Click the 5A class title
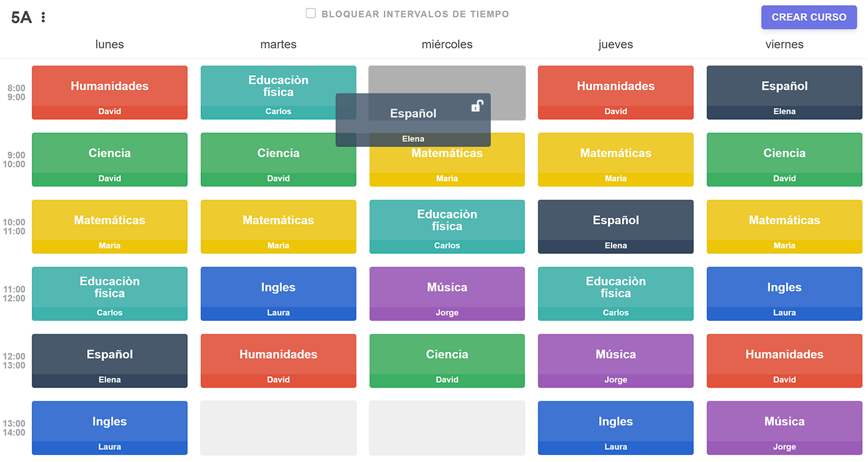The width and height of the screenshot is (868, 462). (x=21, y=17)
